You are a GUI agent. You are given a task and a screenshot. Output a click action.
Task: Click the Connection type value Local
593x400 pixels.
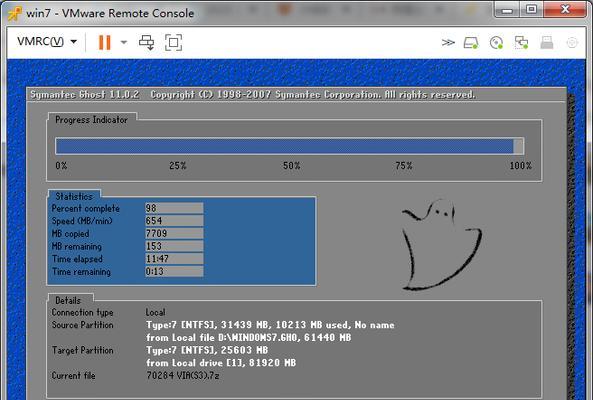(x=155, y=313)
